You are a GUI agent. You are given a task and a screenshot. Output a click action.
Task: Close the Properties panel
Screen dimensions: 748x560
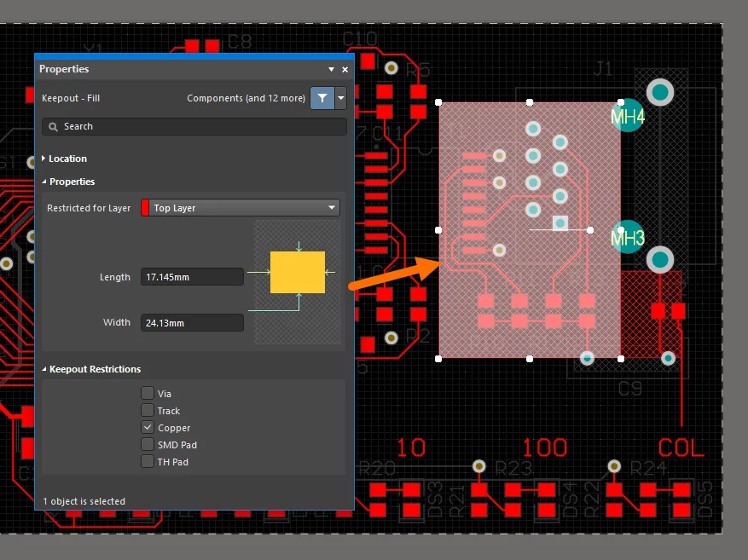345,70
